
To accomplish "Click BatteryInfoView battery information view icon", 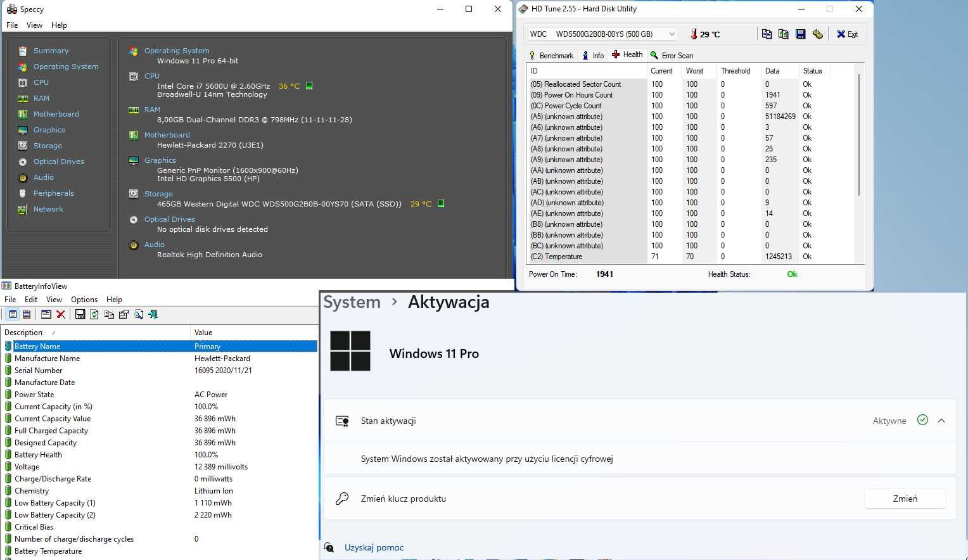I will pyautogui.click(x=12, y=314).
